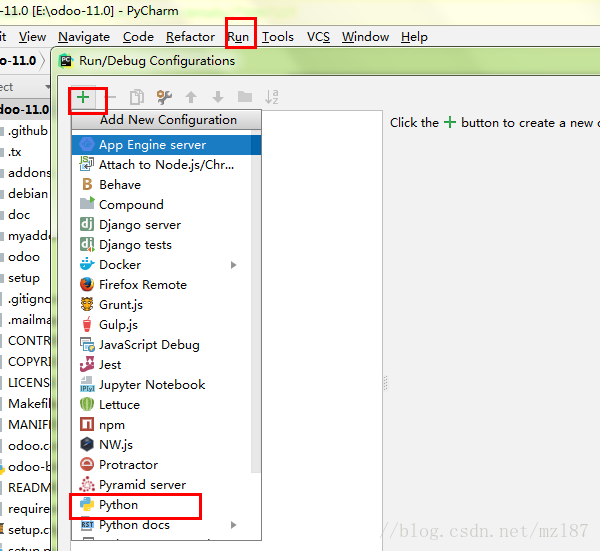Image resolution: width=600 pixels, height=551 pixels.
Task: Expand the Python docs submenu arrow
Action: coord(233,525)
